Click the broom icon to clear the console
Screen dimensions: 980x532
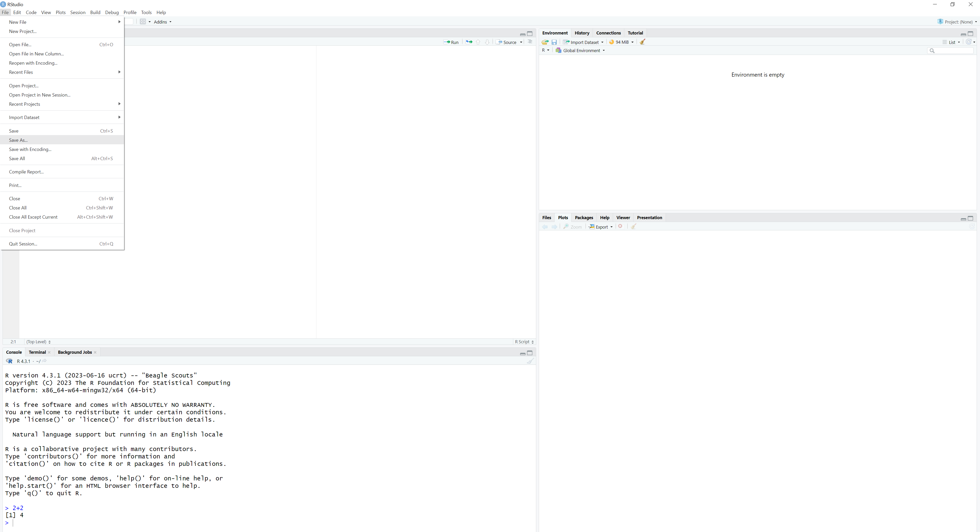(x=530, y=361)
